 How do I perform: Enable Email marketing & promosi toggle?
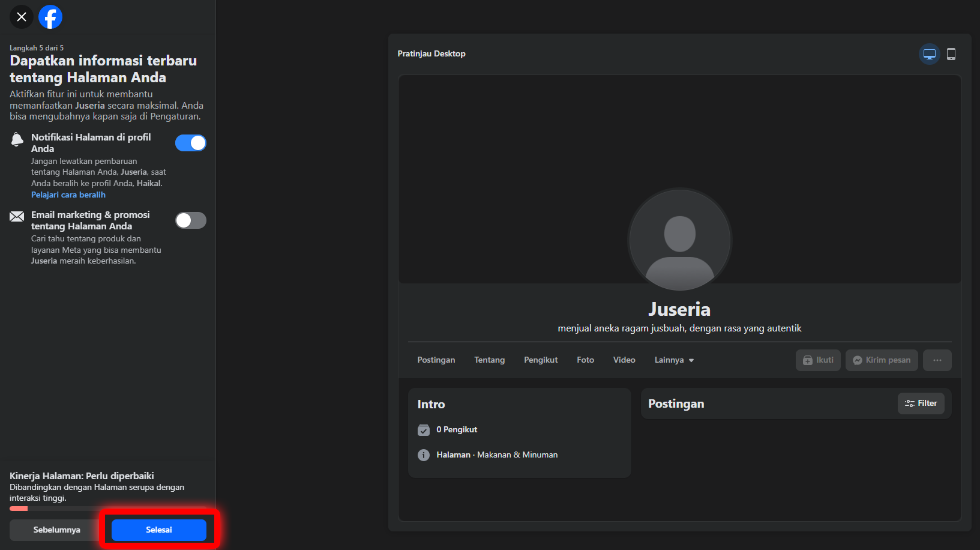click(x=191, y=220)
